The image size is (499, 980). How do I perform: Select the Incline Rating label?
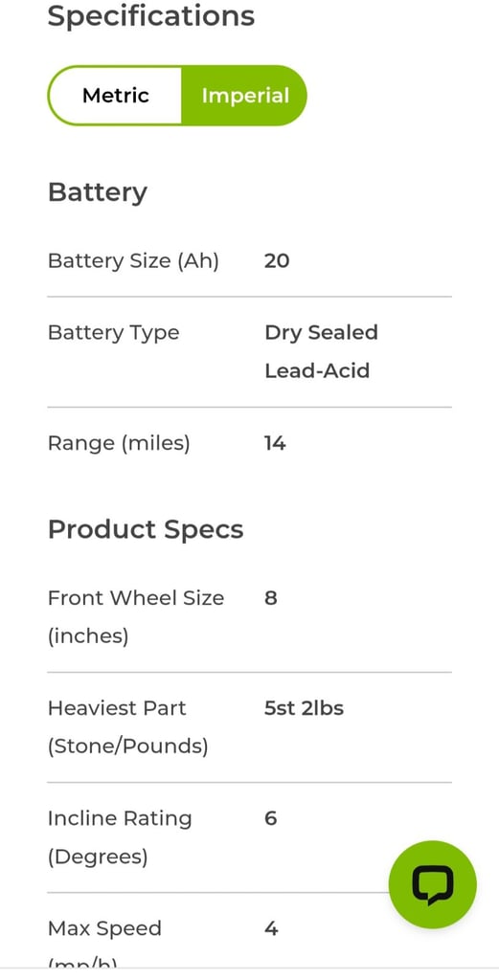pos(120,836)
